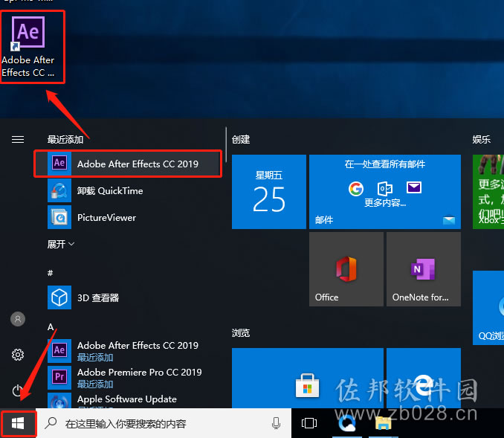Click the Power icon in Start sidebar
Screen dimensions: 504x438
17,390
